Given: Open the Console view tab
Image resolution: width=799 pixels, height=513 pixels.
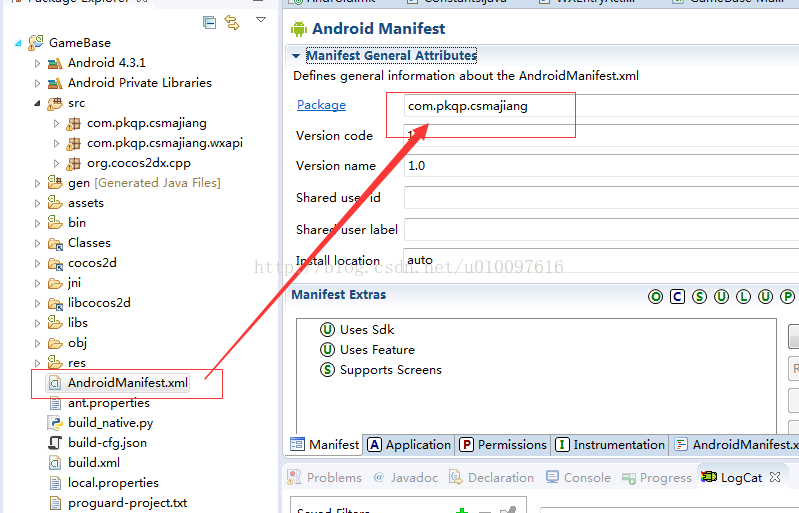Looking at the screenshot, I should (578, 478).
